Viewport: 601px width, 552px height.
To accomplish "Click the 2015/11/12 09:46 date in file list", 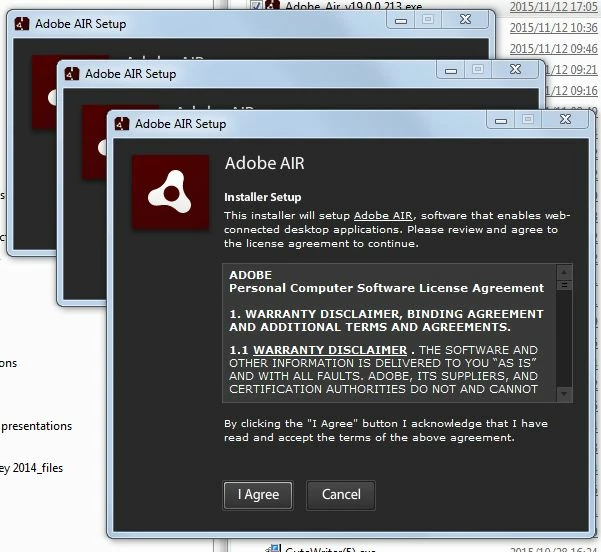I will [553, 49].
